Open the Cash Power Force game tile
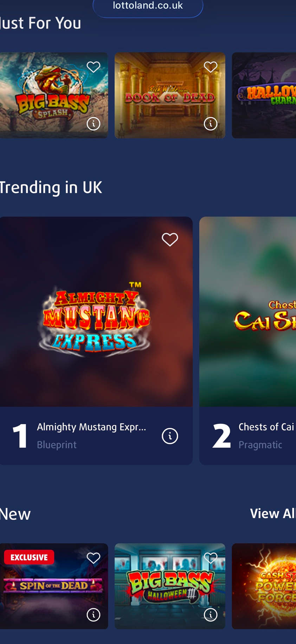This screenshot has width=296, height=644. (264, 586)
